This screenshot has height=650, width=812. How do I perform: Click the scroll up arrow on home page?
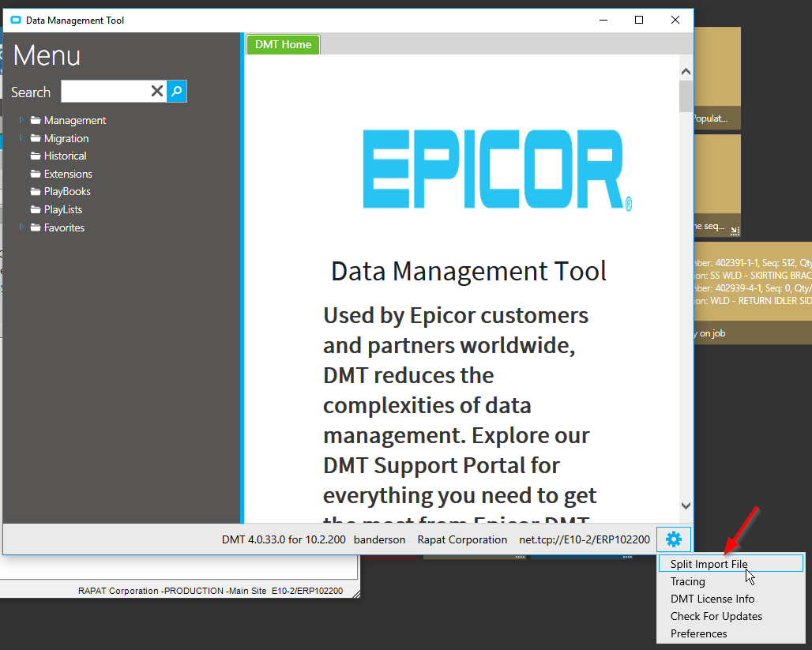[686, 71]
